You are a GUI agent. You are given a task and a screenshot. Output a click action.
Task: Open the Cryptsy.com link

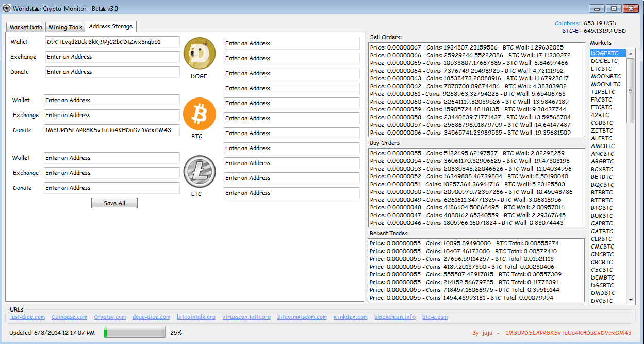(x=110, y=317)
